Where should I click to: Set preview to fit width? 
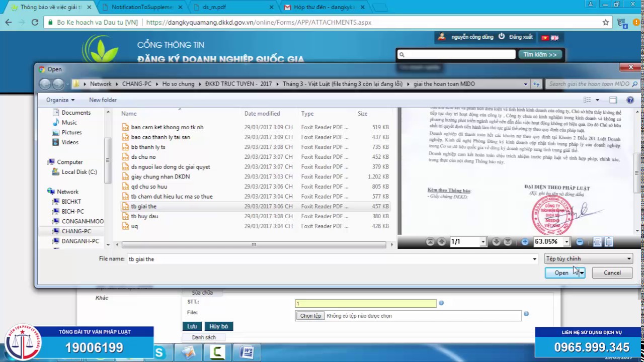[597, 242]
